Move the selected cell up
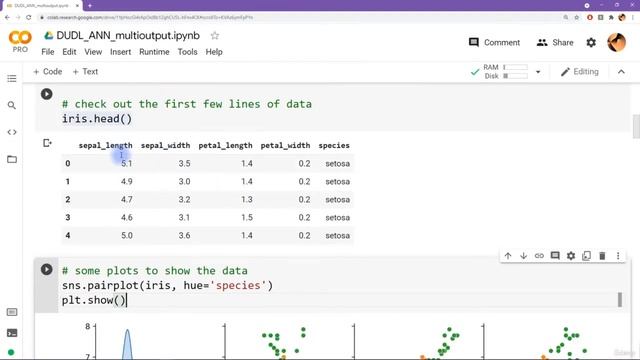The width and height of the screenshot is (640, 360). (x=508, y=256)
